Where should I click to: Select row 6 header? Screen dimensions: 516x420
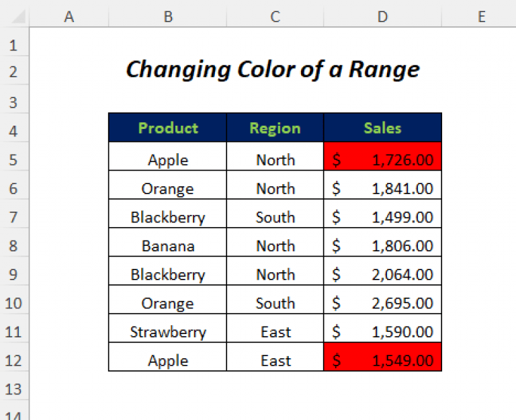tap(14, 185)
